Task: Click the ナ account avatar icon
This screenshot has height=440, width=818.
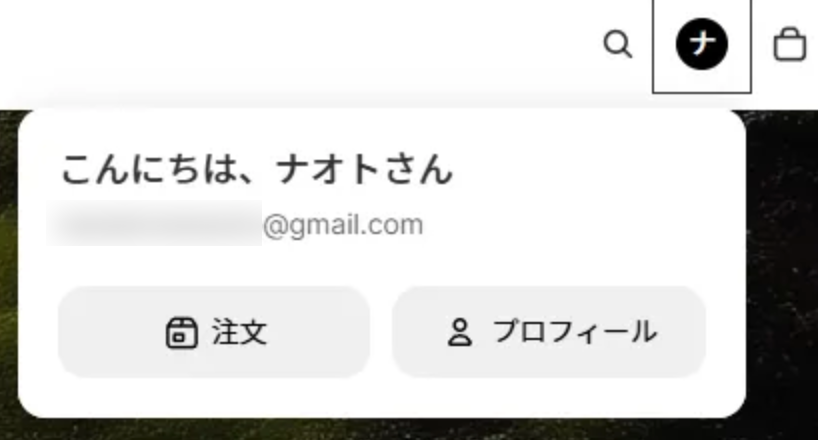Action: coord(702,44)
